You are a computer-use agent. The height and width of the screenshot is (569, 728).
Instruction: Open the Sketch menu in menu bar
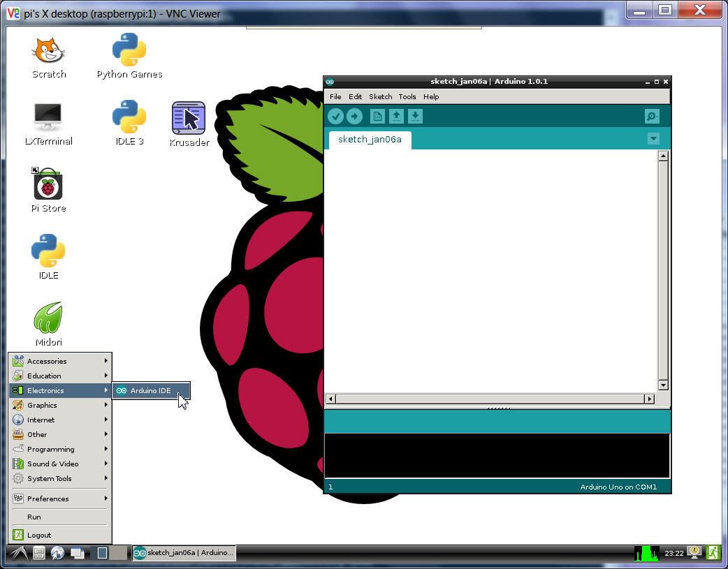[380, 96]
